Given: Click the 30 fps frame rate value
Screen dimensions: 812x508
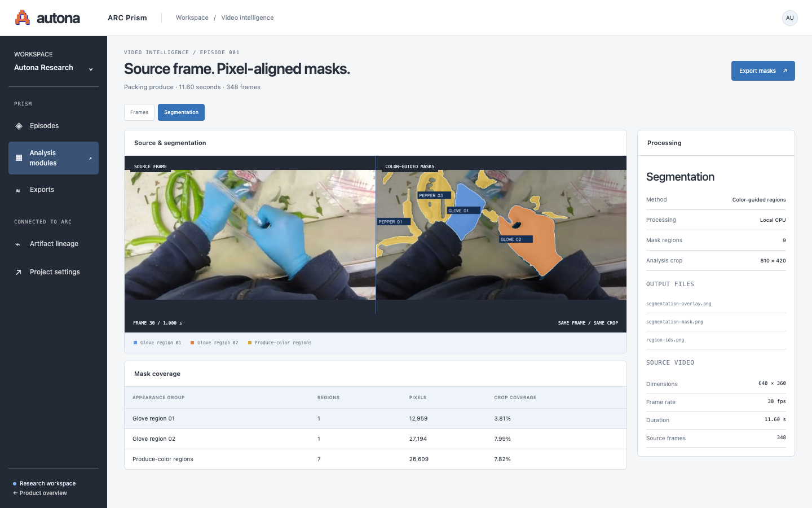Looking at the screenshot, I should point(776,401).
